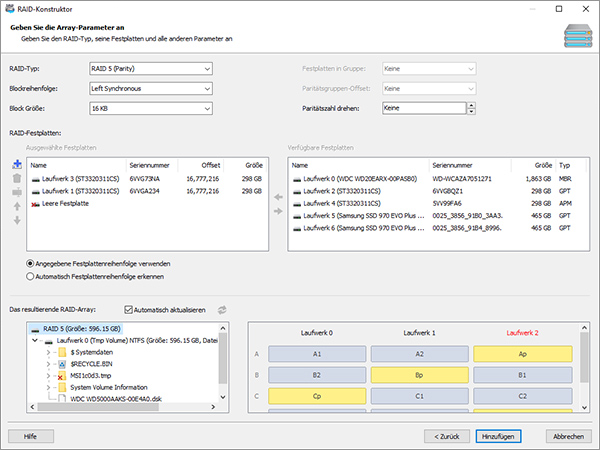Select RAID 5 (Größe: 596.15 GB) tree root

pyautogui.click(x=77, y=329)
